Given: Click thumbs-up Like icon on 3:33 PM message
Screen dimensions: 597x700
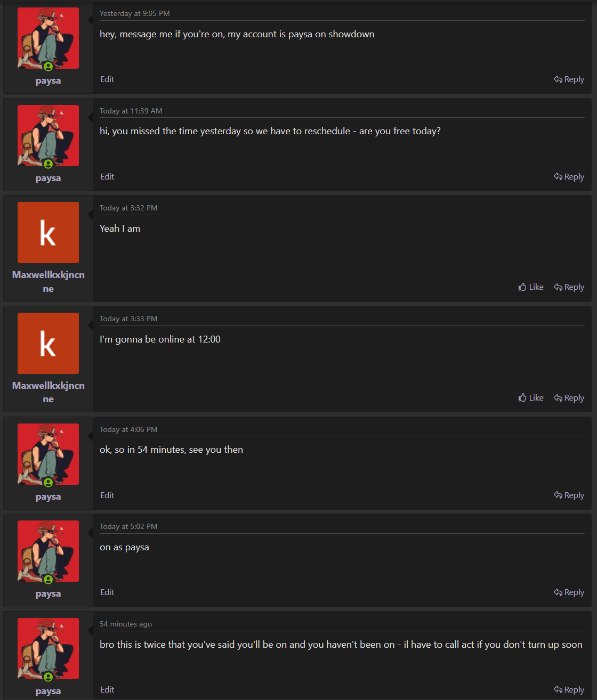Looking at the screenshot, I should click(522, 398).
